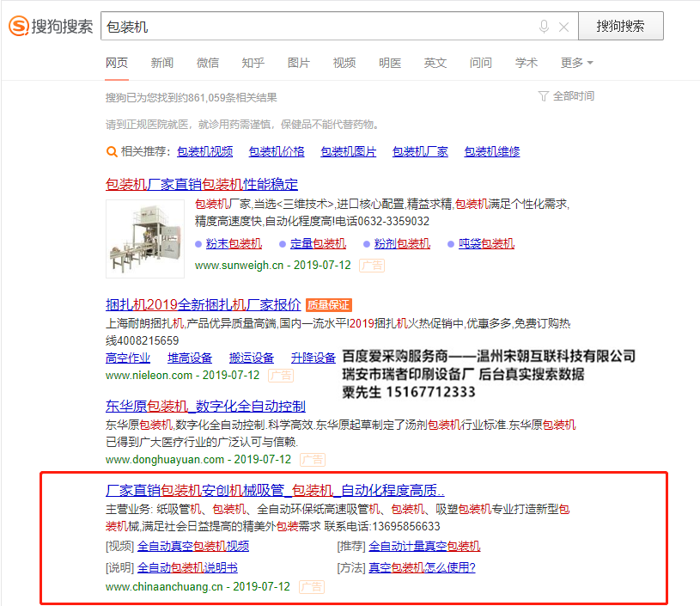The width and height of the screenshot is (700, 606).
Task: Click the www.nieleon.com URL text
Action: 149,376
